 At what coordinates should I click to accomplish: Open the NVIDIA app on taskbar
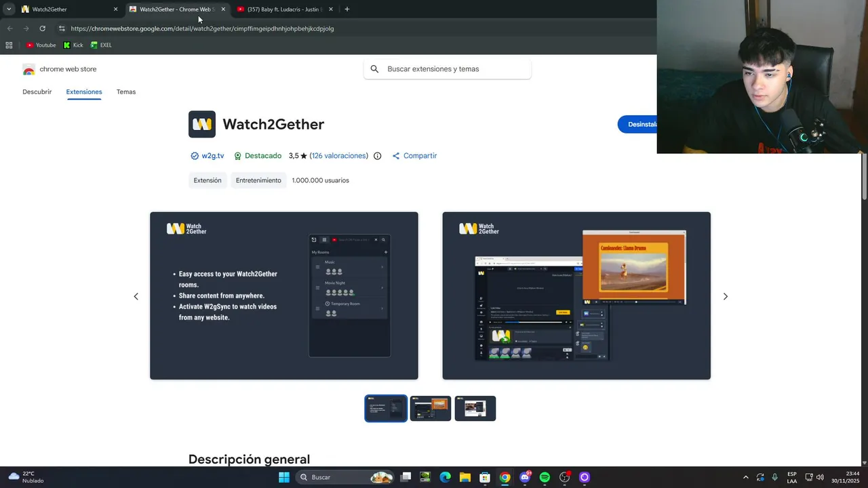click(425, 477)
